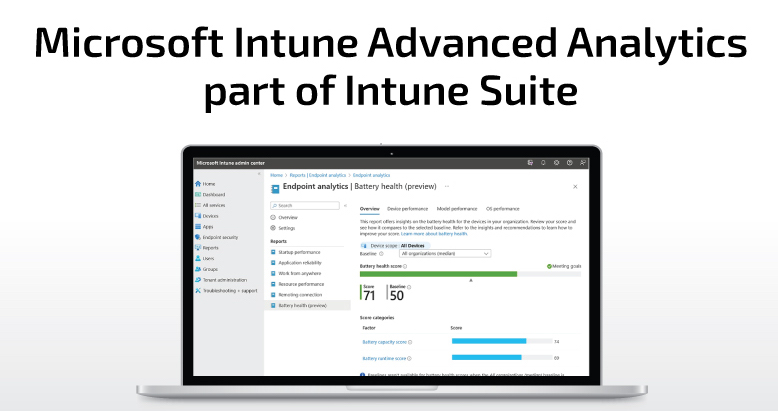
Task: Open the Application reliability report
Action: click(296, 263)
